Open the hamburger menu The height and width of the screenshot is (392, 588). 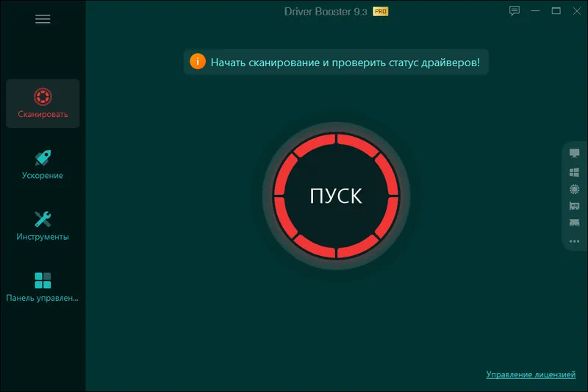[43, 19]
